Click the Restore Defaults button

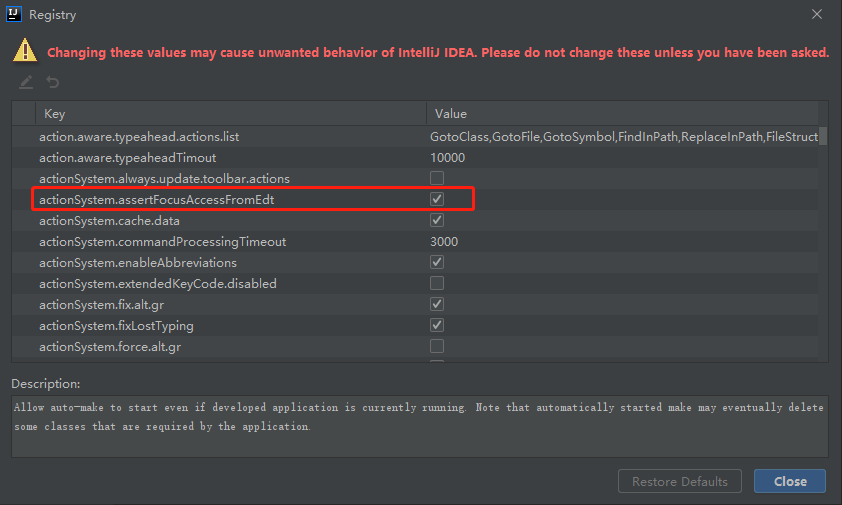[680, 481]
